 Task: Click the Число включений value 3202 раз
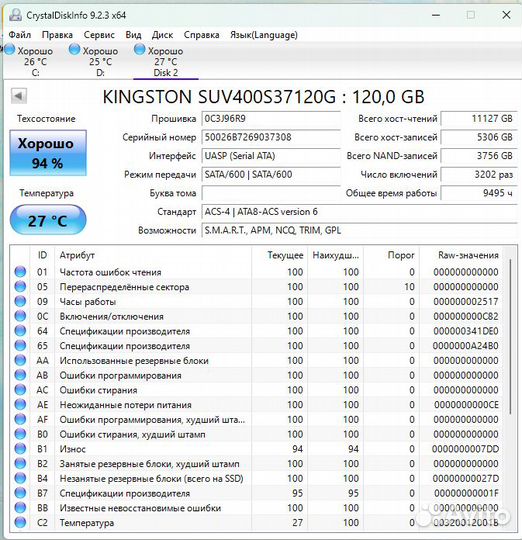click(479, 175)
